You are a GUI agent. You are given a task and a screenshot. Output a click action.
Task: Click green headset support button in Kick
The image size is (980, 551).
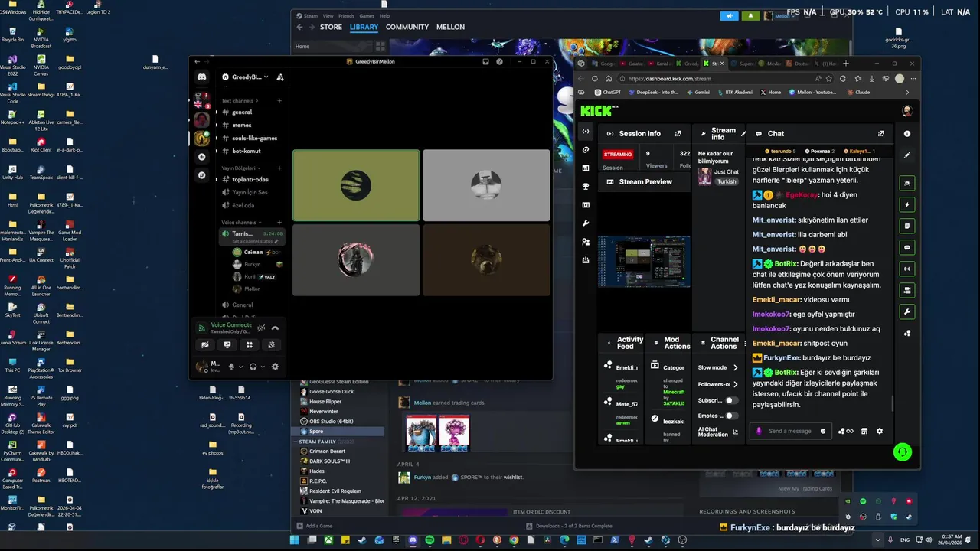tap(902, 452)
